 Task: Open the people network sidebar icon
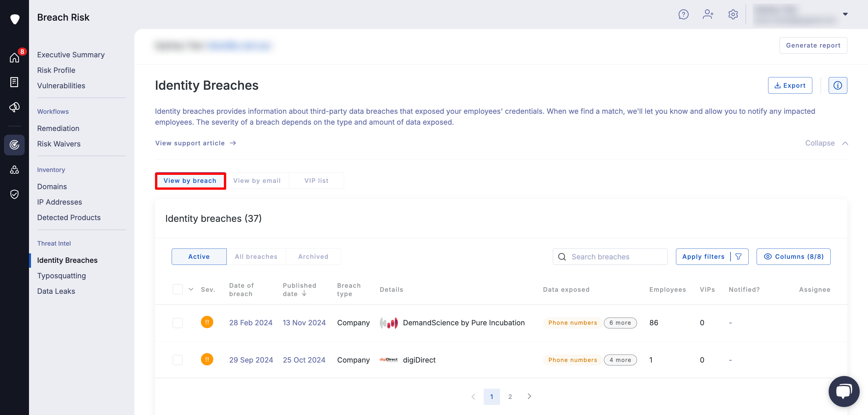(14, 170)
